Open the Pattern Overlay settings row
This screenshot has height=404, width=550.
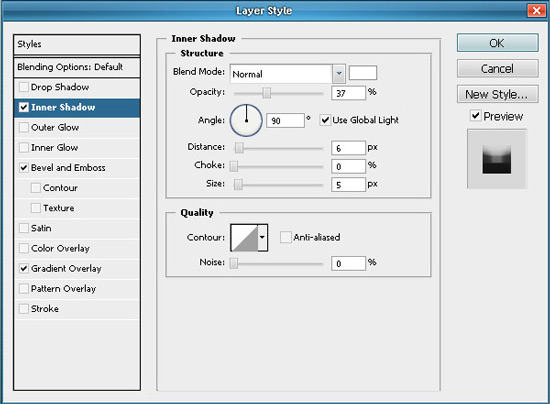[77, 289]
